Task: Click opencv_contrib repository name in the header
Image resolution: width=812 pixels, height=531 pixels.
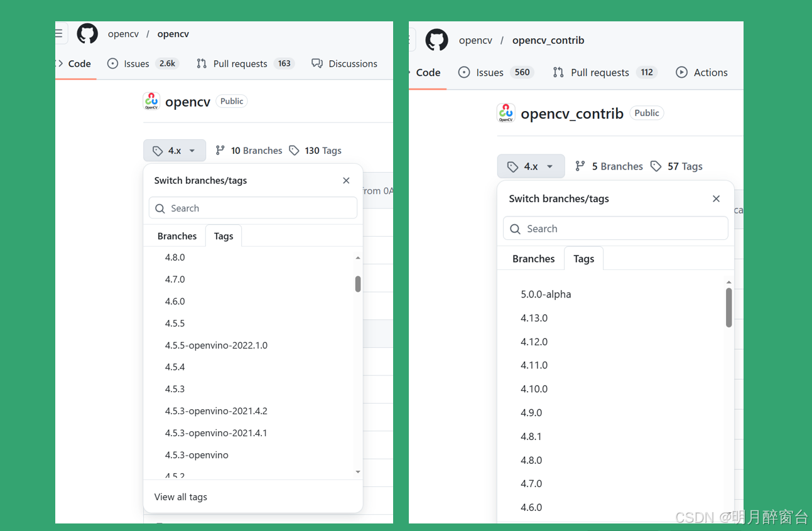Action: click(x=548, y=40)
